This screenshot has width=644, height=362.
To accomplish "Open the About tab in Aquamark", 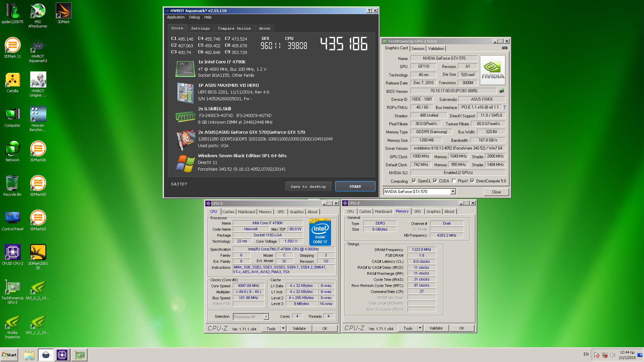I will tap(264, 28).
